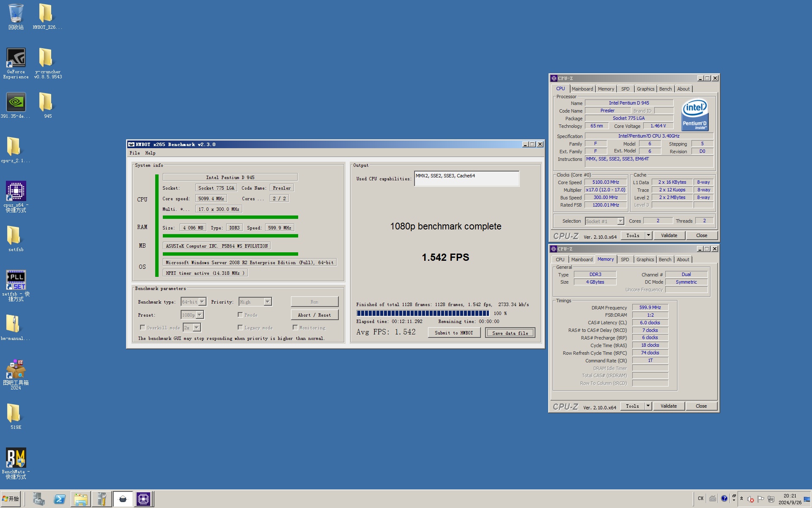This screenshot has width=812, height=508.
Task: Switch to Bench tab in top CPU-Z window
Action: coord(665,89)
